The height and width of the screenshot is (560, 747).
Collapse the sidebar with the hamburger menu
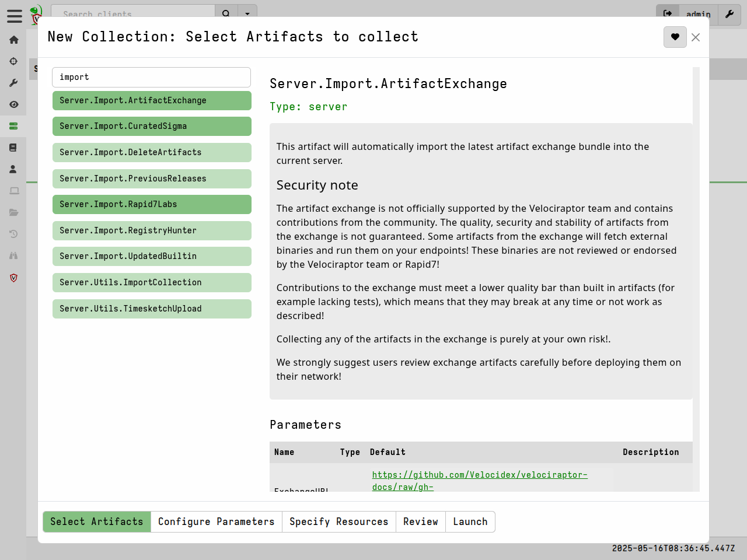pos(15,16)
